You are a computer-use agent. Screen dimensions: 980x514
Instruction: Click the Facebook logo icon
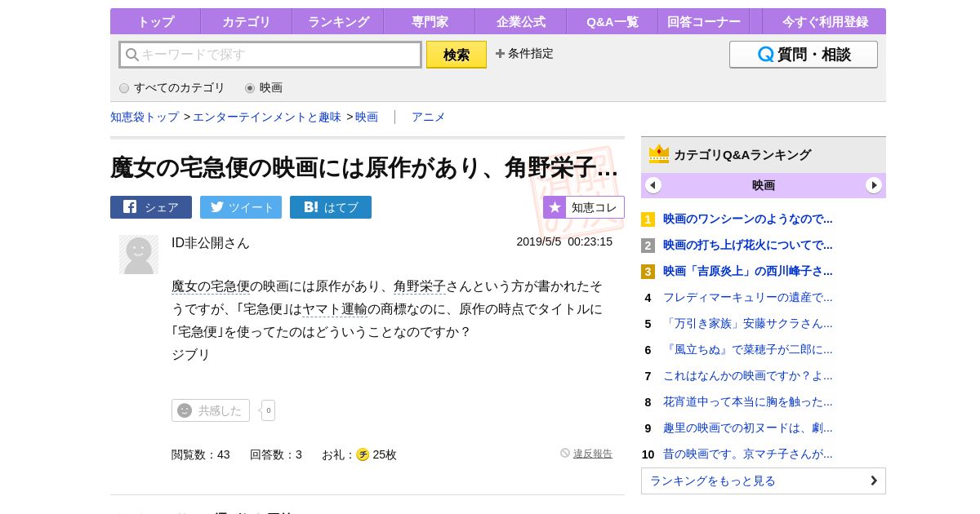click(130, 206)
